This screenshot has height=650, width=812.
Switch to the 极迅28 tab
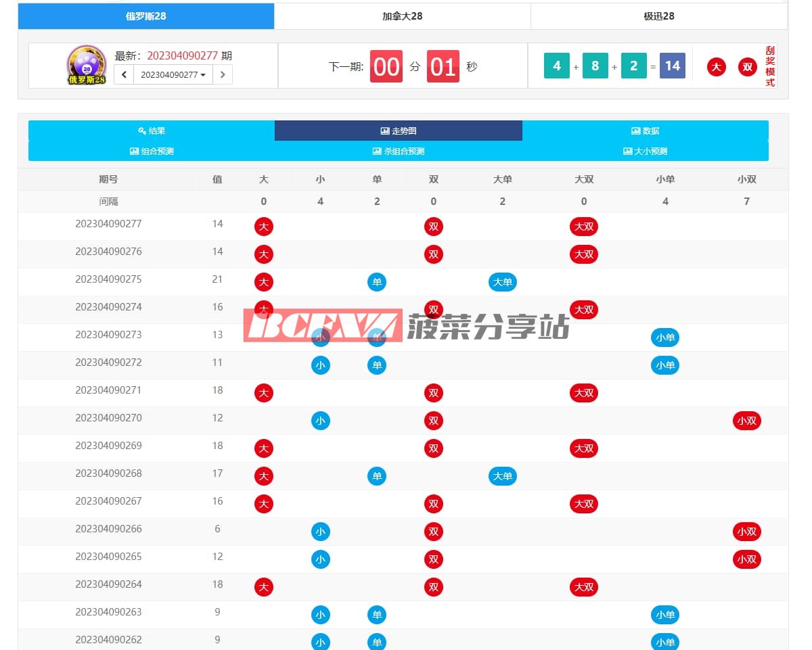(658, 16)
